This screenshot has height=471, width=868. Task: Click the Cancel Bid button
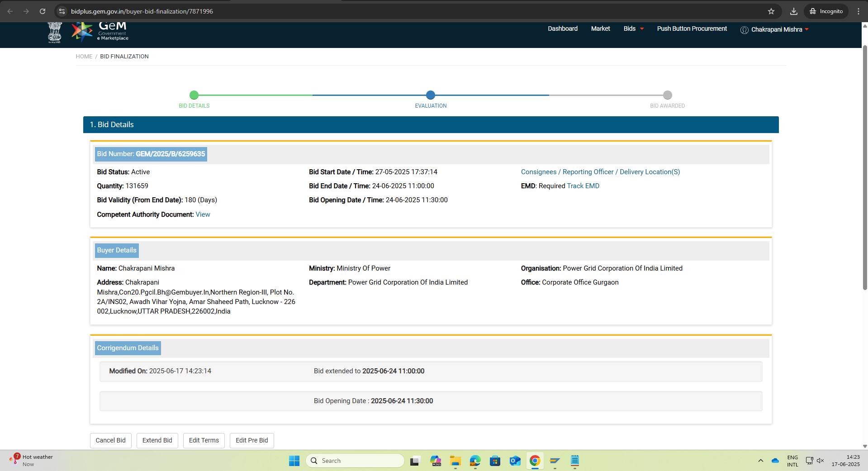[x=111, y=440]
